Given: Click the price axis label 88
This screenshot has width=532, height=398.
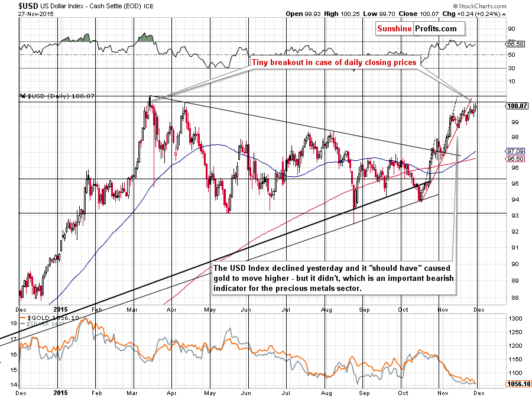Looking at the screenshot, I should coord(515,298).
